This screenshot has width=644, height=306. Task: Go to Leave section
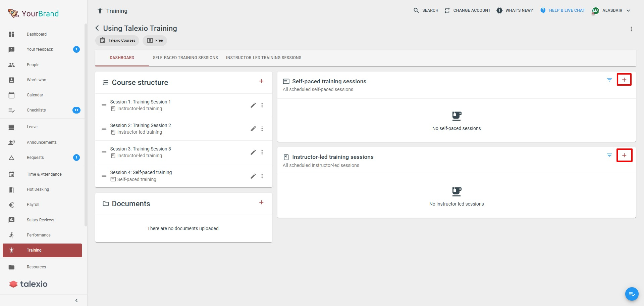(x=42, y=127)
